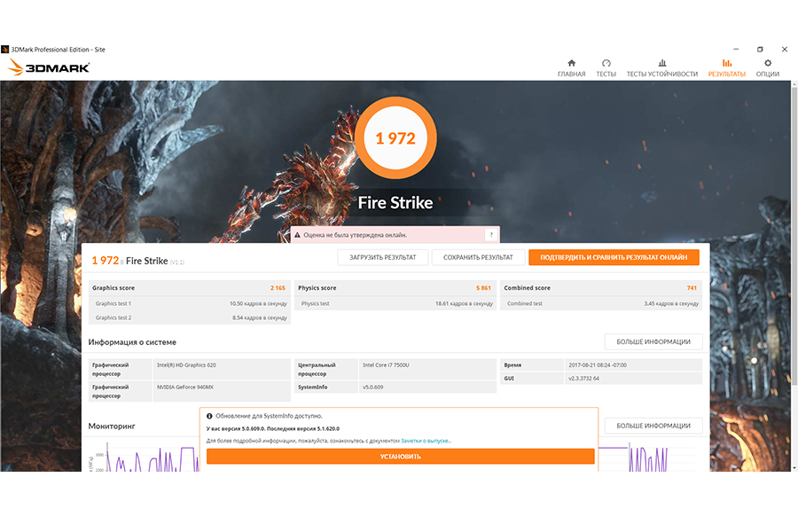Open the question mark help in banner
The height and width of the screenshot is (532, 798).
[x=491, y=235]
